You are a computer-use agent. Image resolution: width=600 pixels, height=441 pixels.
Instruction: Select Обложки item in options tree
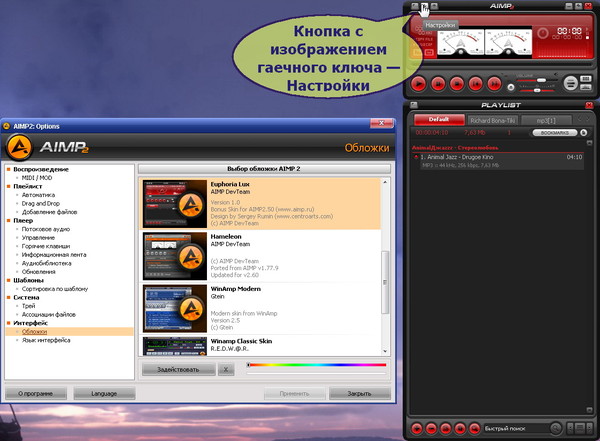(x=34, y=332)
